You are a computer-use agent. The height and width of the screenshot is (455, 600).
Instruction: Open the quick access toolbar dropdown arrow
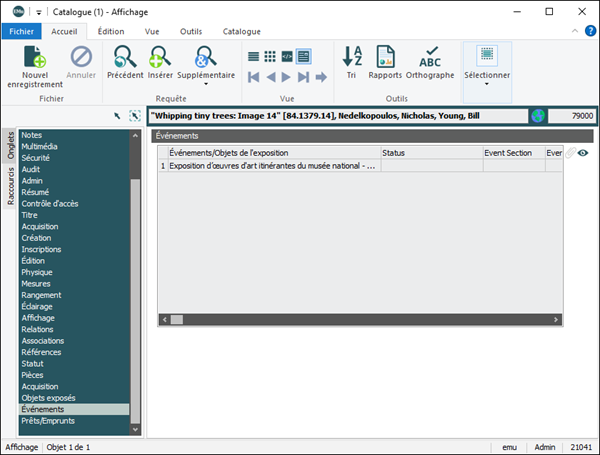(x=39, y=11)
